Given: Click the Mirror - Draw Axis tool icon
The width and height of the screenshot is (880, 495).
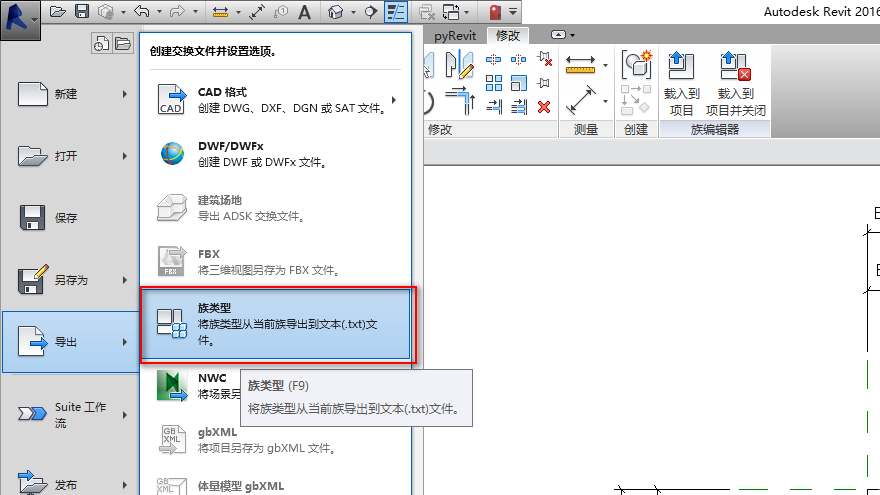Looking at the screenshot, I should click(460, 63).
